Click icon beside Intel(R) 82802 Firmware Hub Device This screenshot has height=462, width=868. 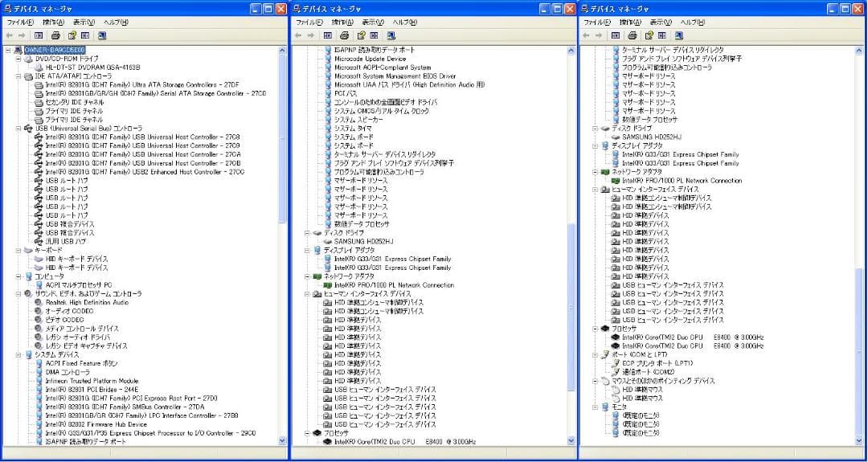(x=39, y=424)
